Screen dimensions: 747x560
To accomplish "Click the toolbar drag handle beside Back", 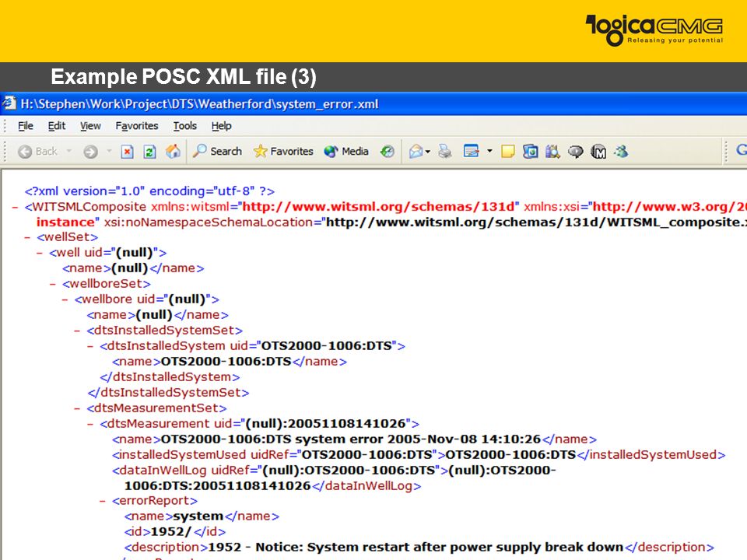I will [5, 152].
